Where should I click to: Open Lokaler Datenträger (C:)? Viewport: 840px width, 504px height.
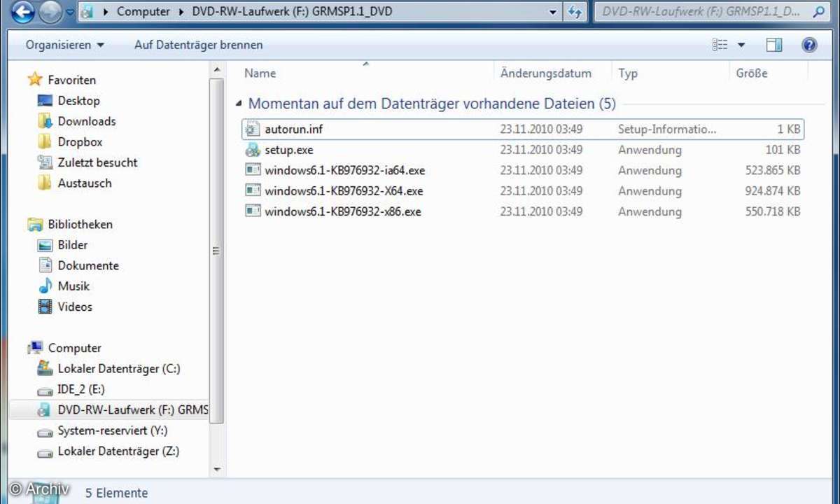[119, 368]
